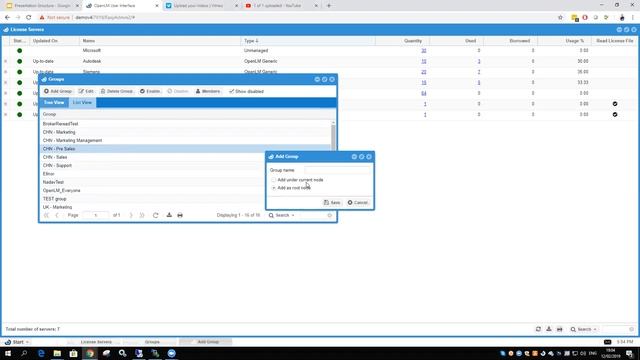Viewport: 640px width, 360px height.
Task: Go to first page in Groups pager
Action: coord(46,215)
